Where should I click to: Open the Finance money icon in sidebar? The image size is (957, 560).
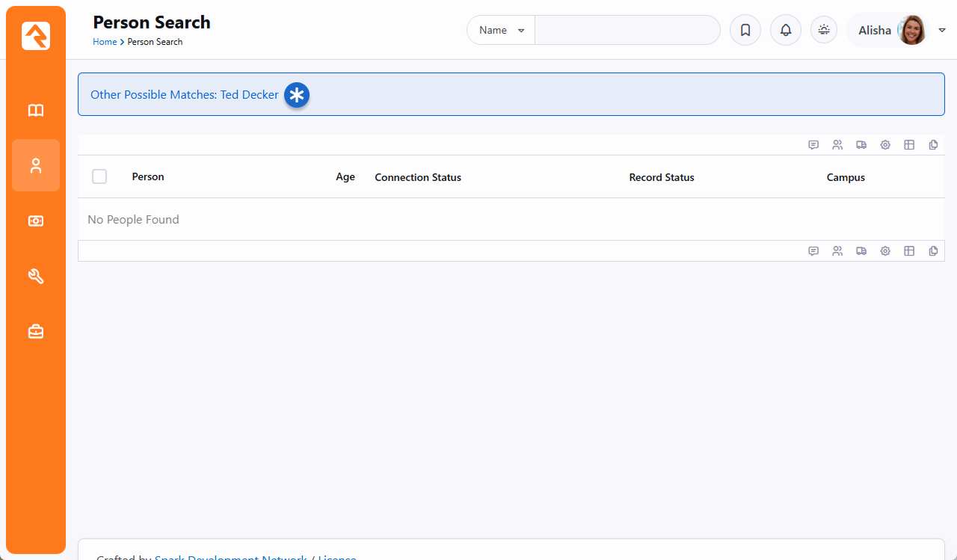click(36, 221)
